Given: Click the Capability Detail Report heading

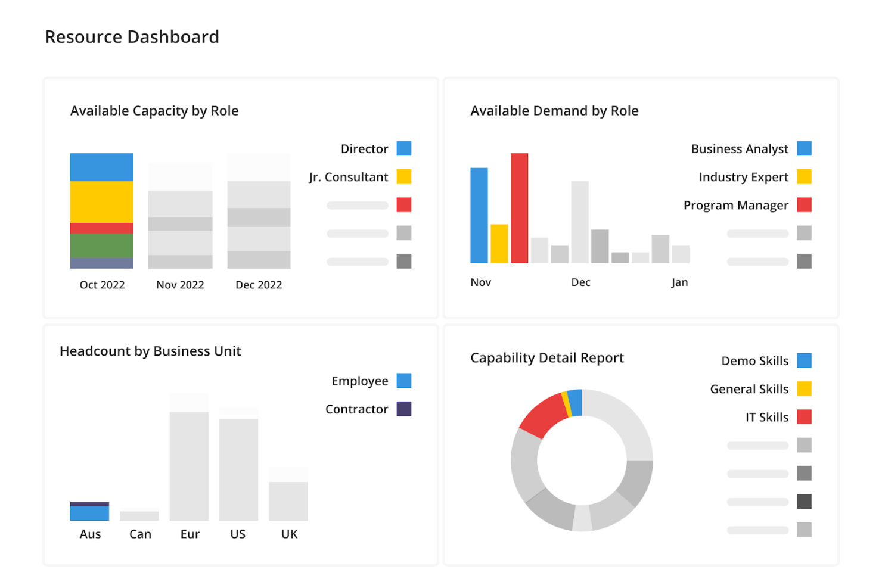Looking at the screenshot, I should click(x=546, y=357).
